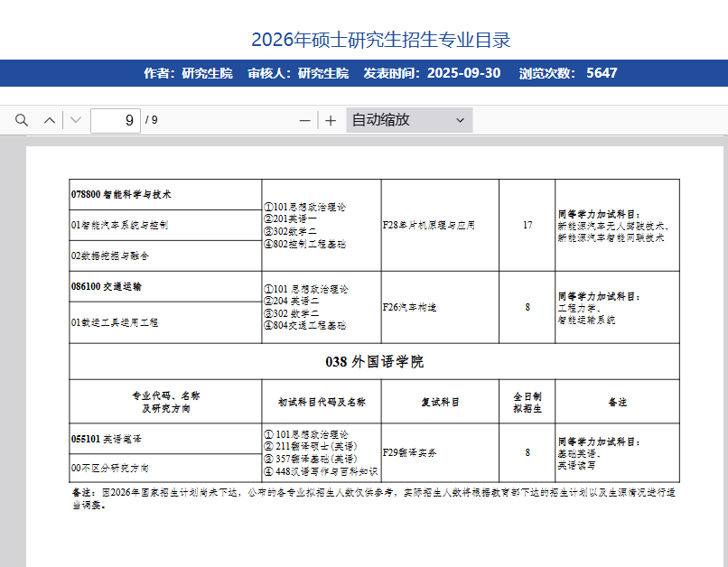Go to the previous page arrow

pyautogui.click(x=50, y=120)
